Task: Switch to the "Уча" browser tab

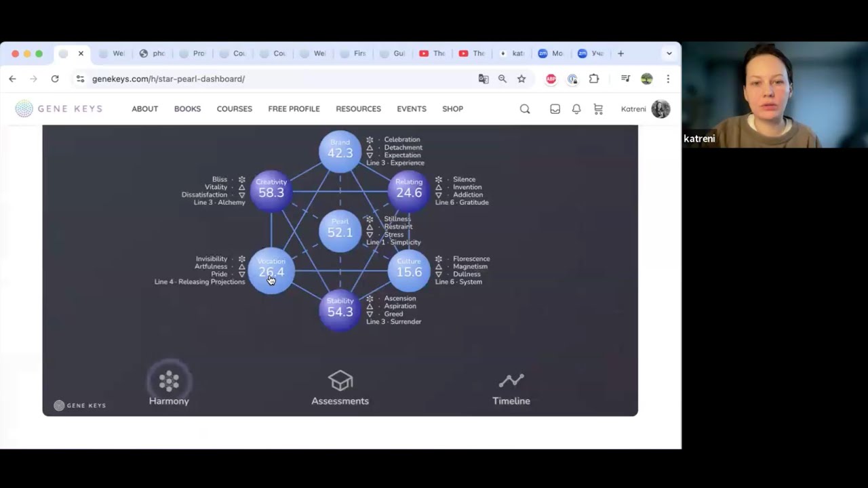Action: point(591,54)
